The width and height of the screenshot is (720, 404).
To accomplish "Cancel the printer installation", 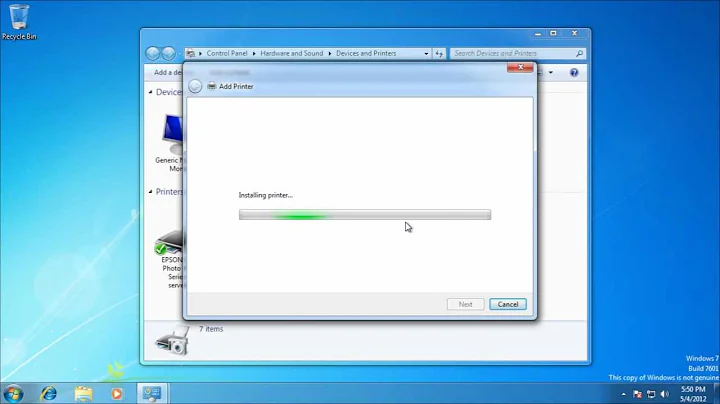I will pyautogui.click(x=507, y=304).
